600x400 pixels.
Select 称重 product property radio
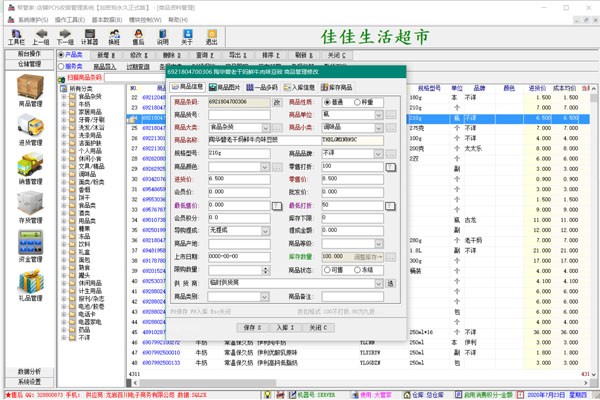pyautogui.click(x=357, y=102)
